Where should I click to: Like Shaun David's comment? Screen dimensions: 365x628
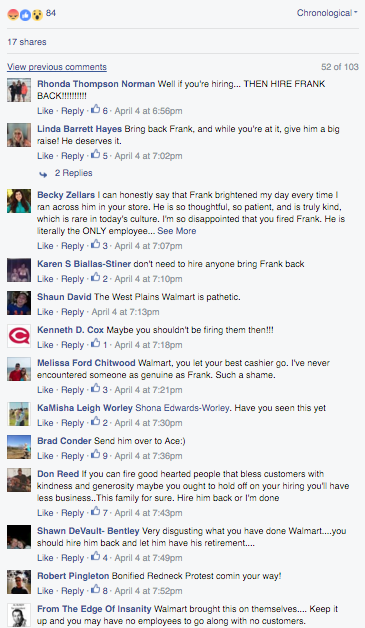click(x=45, y=312)
